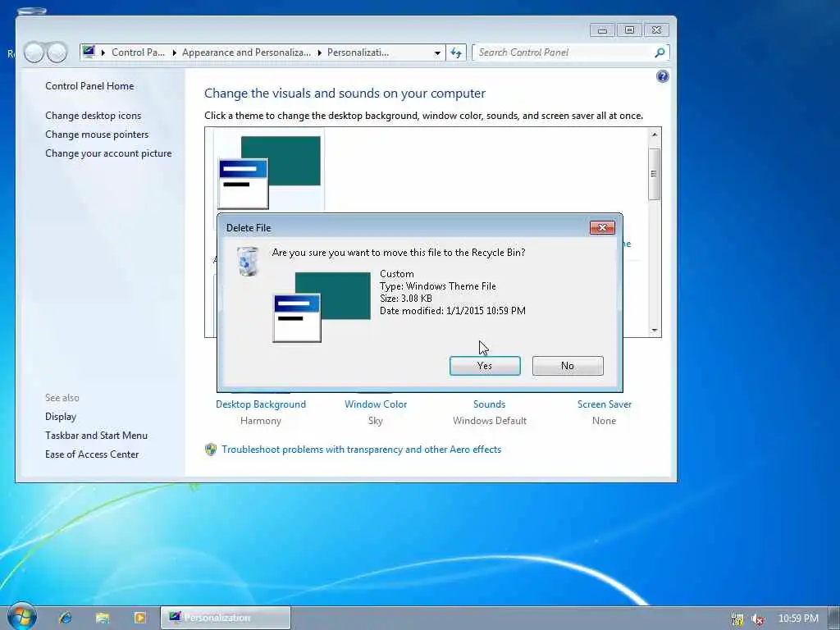Open Display settings link
This screenshot has height=630, width=840.
coord(61,417)
